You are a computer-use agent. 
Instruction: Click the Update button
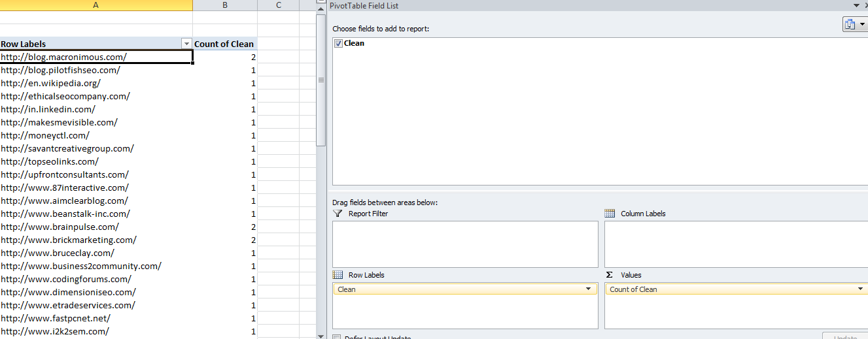point(845,337)
